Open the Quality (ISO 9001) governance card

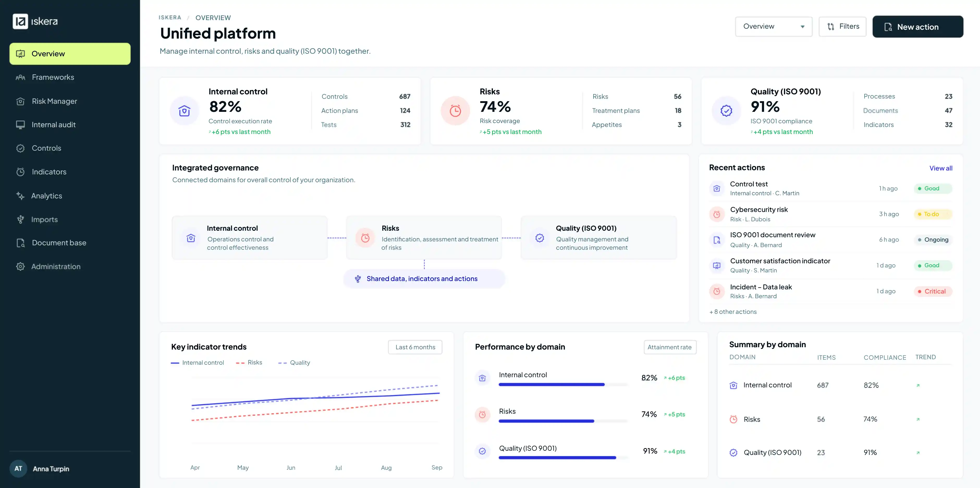pos(599,238)
